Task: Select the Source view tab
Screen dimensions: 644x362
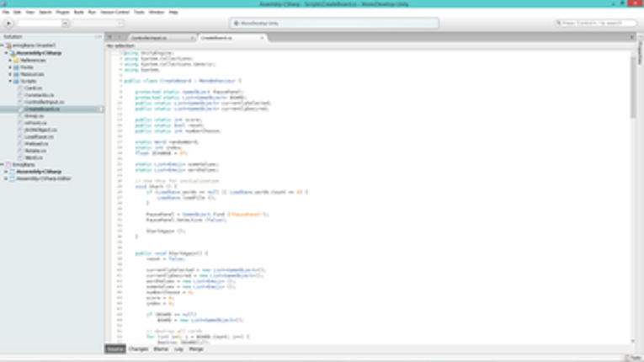Action: pyautogui.click(x=115, y=349)
